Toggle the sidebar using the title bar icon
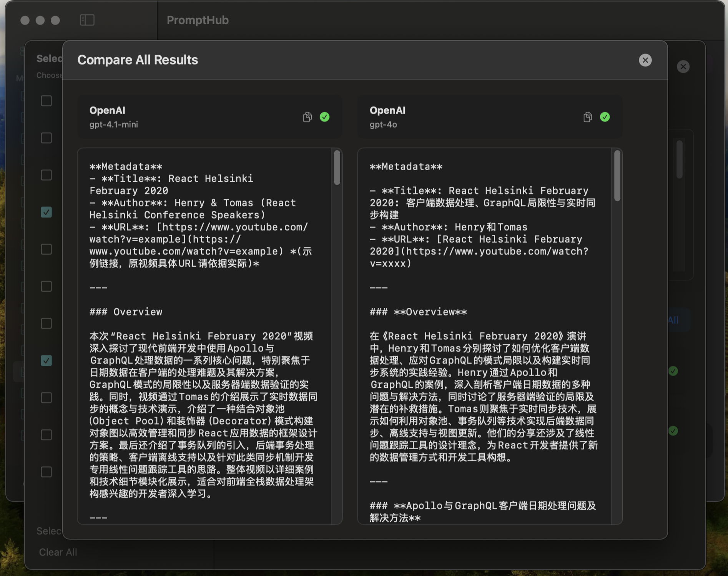This screenshot has width=728, height=576. (x=87, y=20)
